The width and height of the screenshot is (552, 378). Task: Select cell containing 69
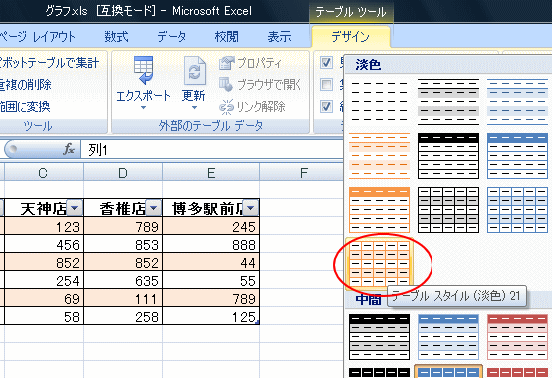[44, 298]
